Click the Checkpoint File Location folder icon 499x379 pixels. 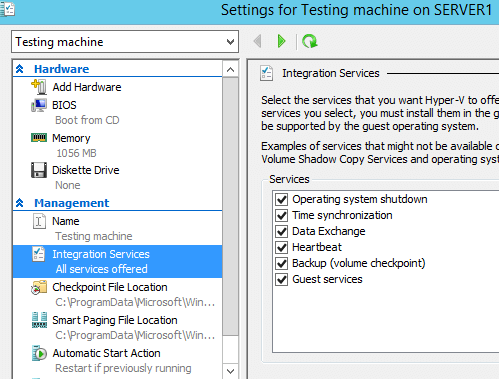point(39,287)
